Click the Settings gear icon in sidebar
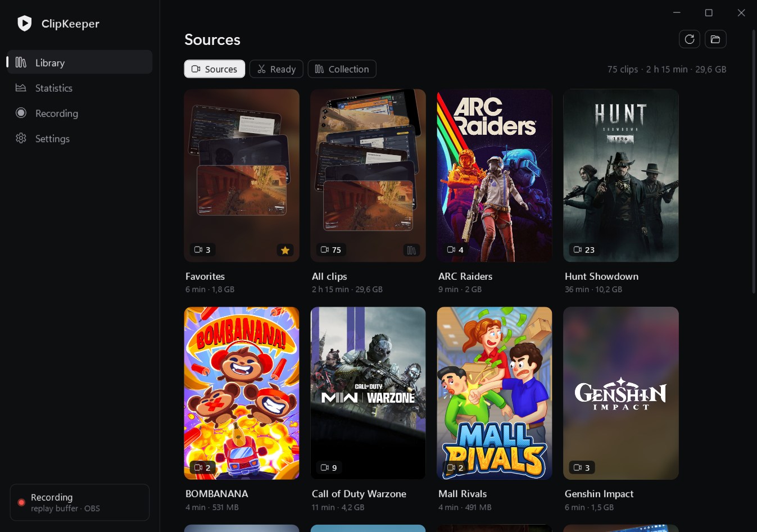The height and width of the screenshot is (532, 757). click(x=21, y=138)
